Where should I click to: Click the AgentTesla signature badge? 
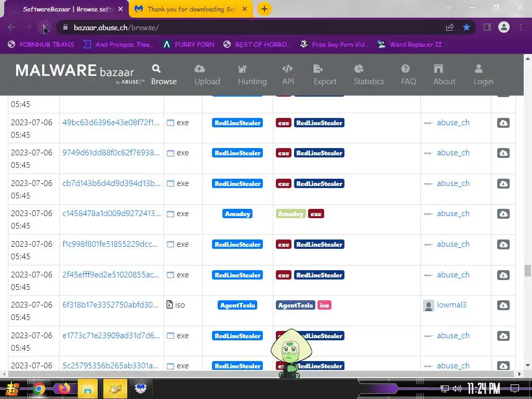pyautogui.click(x=237, y=305)
